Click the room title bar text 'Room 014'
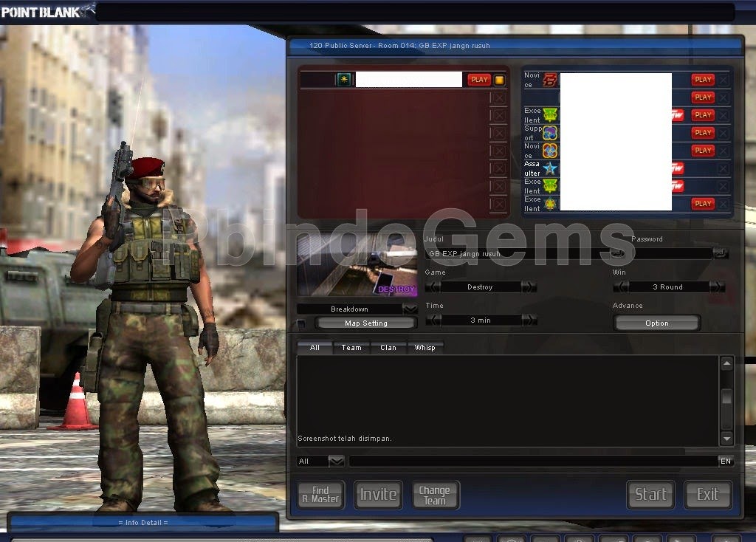Image resolution: width=756 pixels, height=542 pixels. (x=396, y=45)
